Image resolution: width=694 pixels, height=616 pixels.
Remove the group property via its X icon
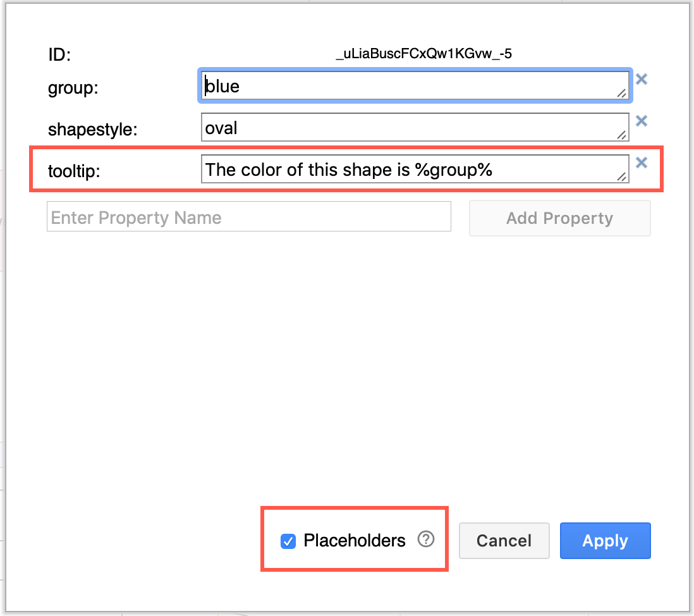[x=642, y=79]
